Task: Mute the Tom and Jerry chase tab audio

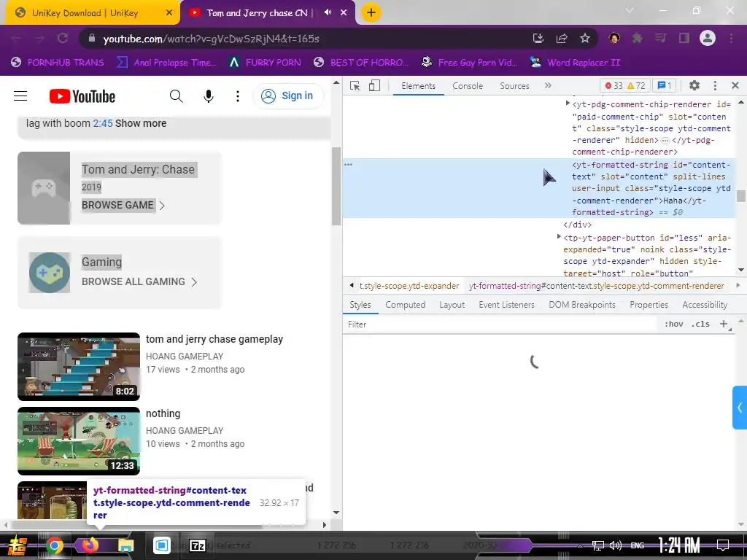Action: 328,12
